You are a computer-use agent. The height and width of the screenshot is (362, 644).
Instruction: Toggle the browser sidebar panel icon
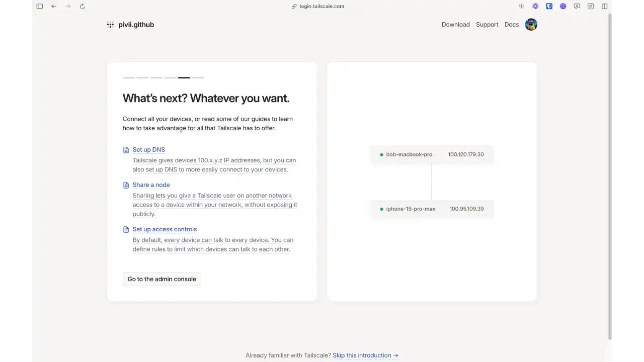click(x=40, y=7)
